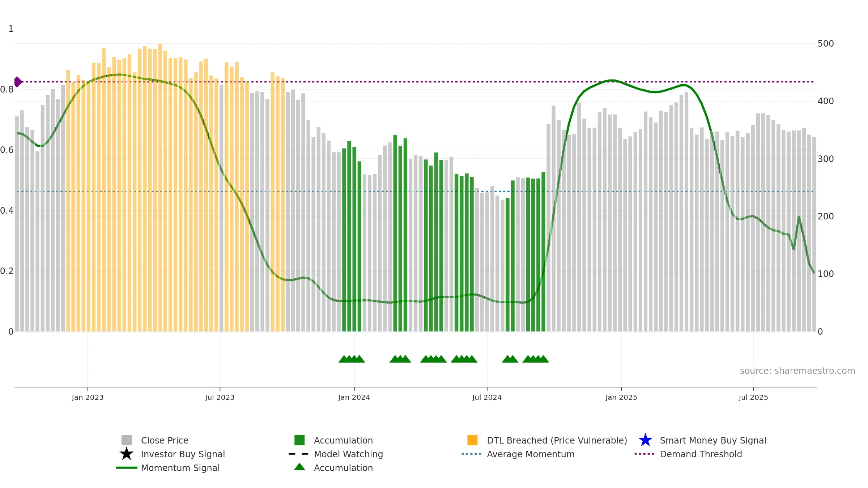
Task: Click the Jan 2025 axis label
Action: coord(621,397)
